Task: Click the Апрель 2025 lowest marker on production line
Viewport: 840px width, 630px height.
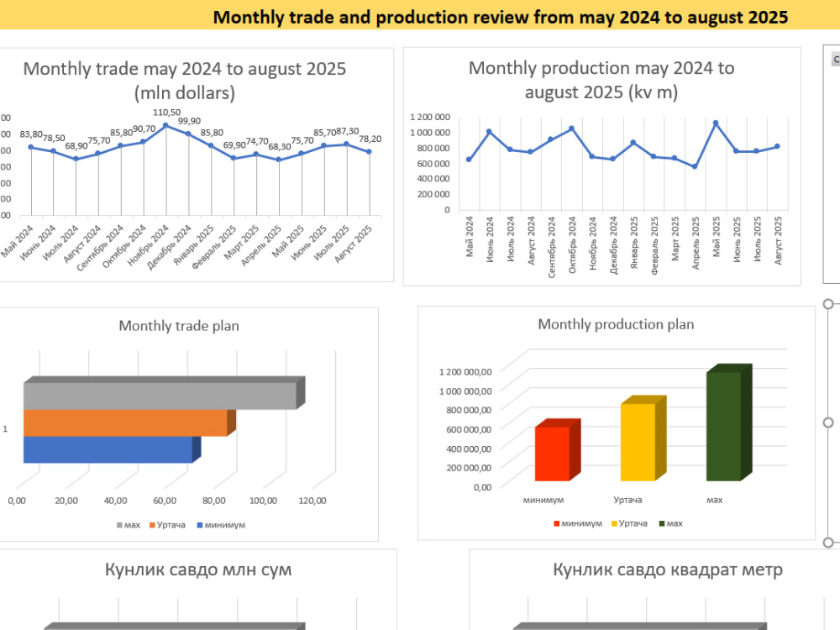Action: (x=695, y=166)
